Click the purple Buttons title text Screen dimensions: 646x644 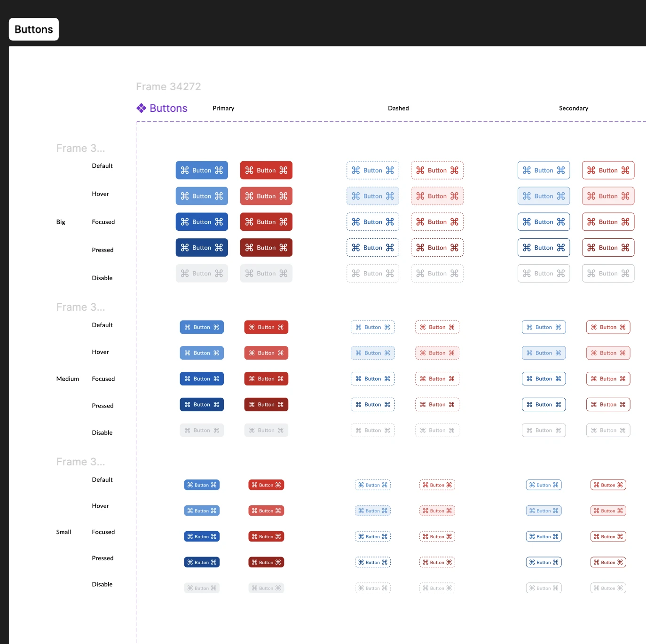(168, 108)
